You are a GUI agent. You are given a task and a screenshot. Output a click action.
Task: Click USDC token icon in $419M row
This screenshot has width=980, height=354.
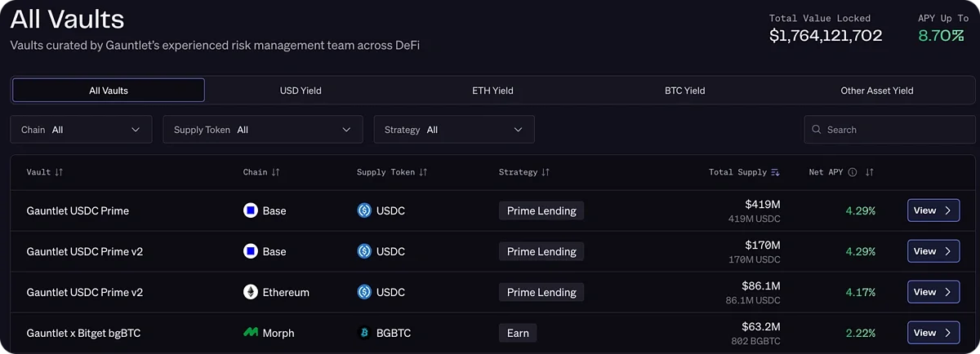[x=364, y=210]
